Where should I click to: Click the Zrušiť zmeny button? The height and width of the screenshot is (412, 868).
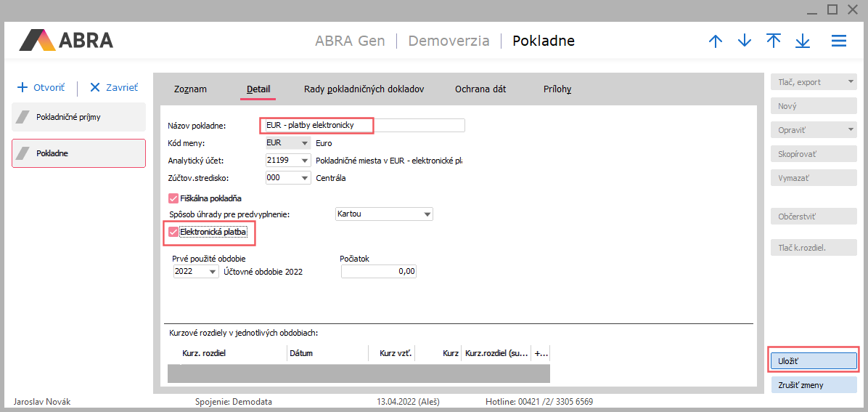814,385
